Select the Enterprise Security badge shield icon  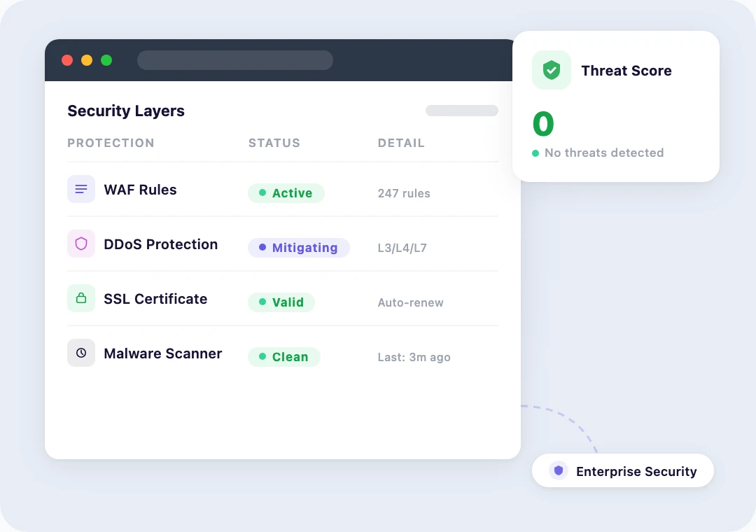[x=558, y=470]
